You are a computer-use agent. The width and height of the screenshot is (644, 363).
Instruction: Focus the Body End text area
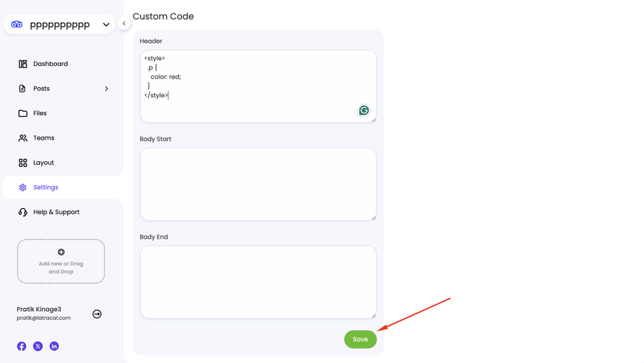coord(258,282)
